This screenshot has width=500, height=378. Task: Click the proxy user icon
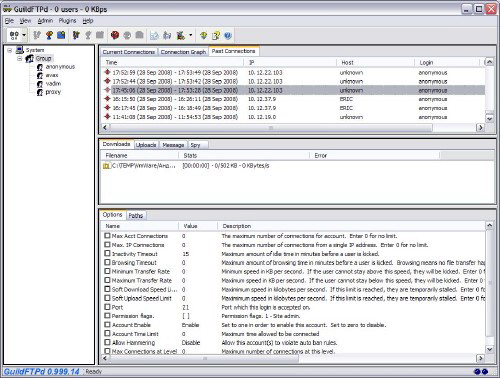click(x=40, y=92)
